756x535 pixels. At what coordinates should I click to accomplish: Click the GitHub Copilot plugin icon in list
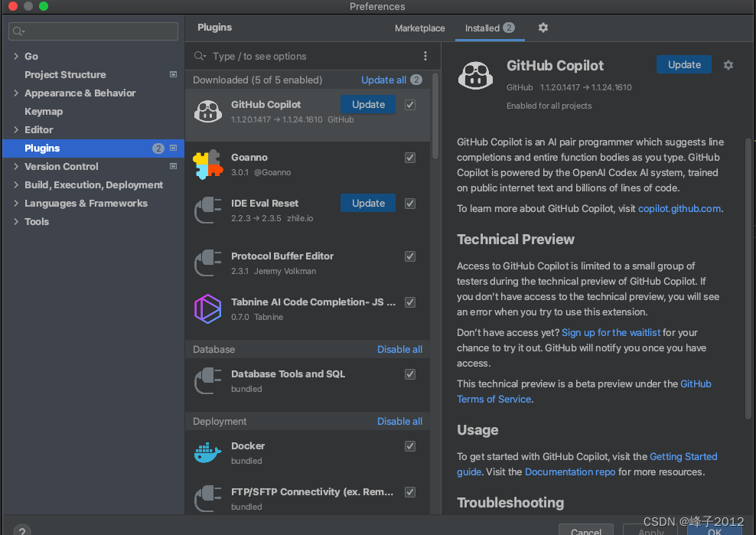tap(208, 112)
